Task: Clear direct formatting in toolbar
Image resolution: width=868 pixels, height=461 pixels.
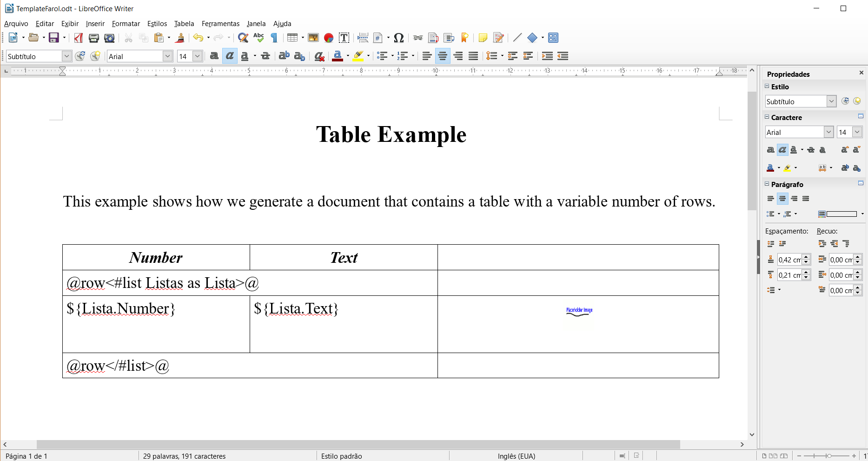Action: (319, 56)
